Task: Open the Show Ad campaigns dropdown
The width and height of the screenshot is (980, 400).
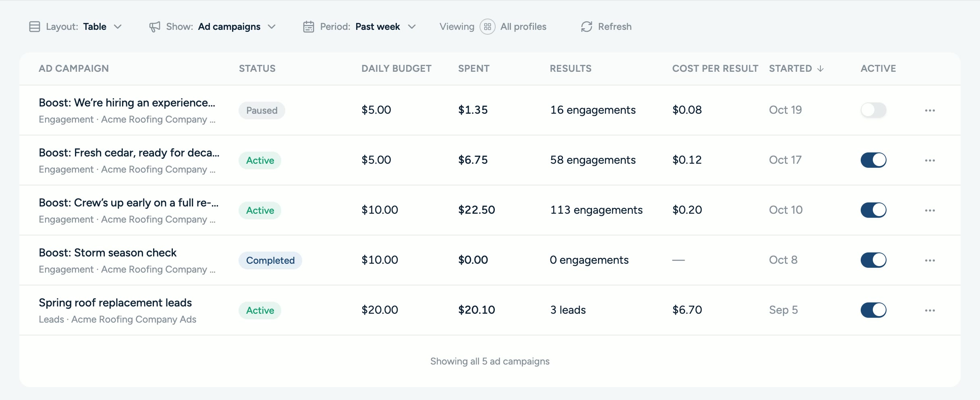Action: click(212, 27)
